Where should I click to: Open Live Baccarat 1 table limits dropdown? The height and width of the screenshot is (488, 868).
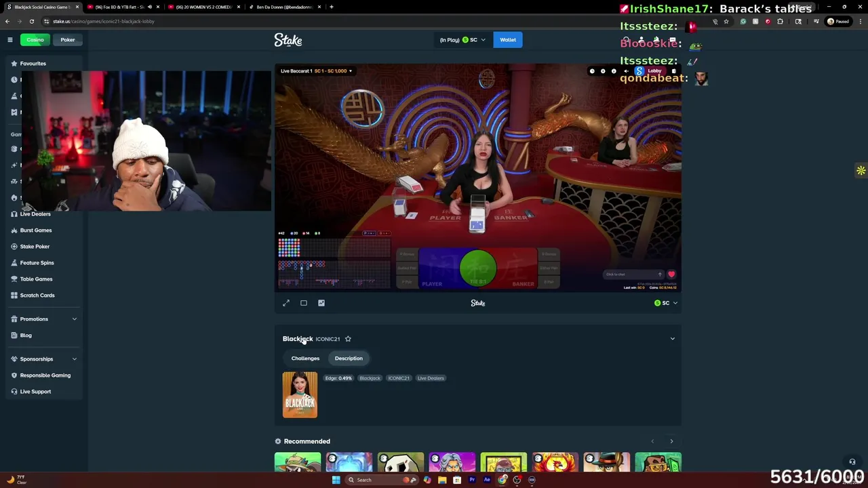317,71
